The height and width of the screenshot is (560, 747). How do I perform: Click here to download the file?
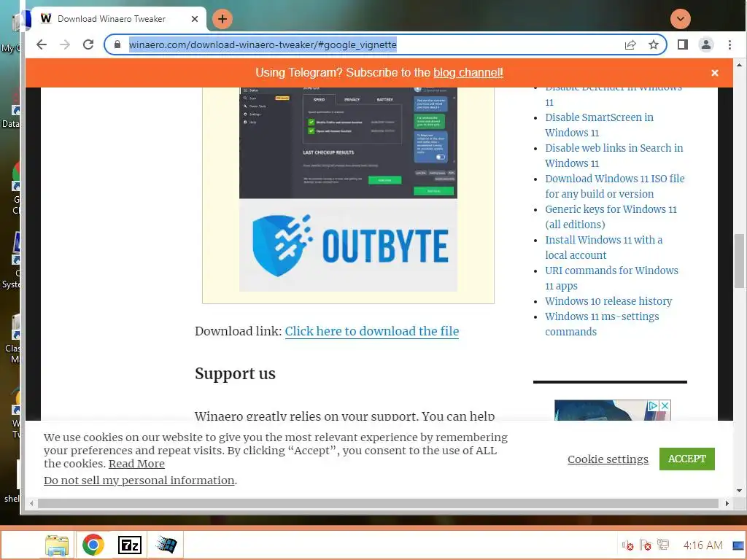coord(372,332)
